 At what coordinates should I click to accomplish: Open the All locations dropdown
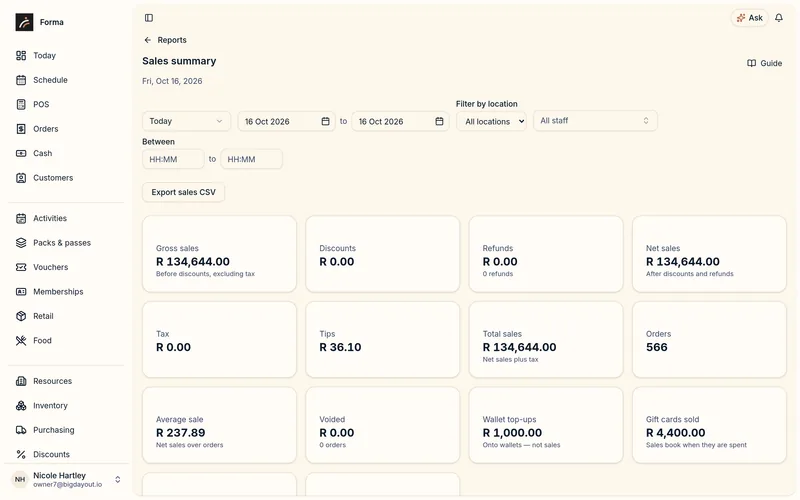[491, 121]
